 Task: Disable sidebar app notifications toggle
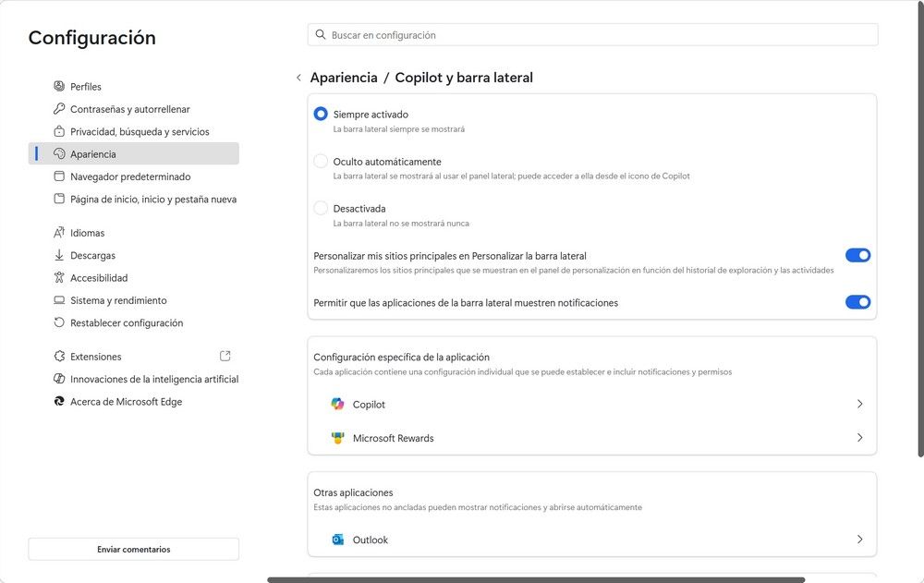[x=858, y=302]
